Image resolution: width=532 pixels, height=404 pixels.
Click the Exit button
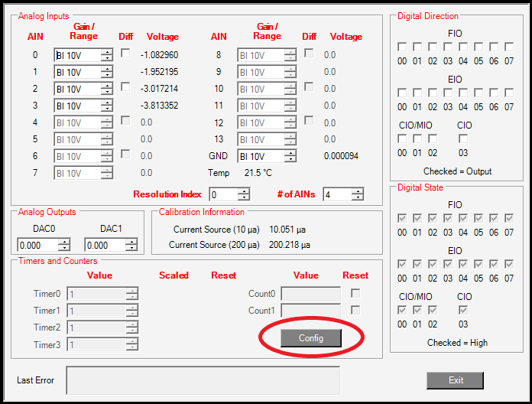[455, 380]
